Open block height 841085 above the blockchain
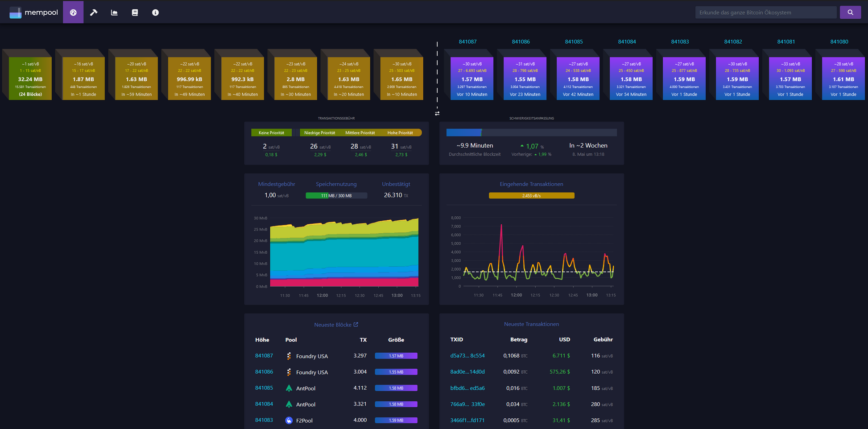868x429 pixels. (574, 41)
